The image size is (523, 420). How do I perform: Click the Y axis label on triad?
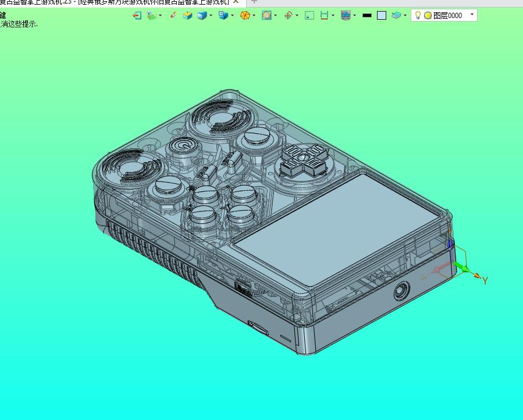[x=485, y=280]
